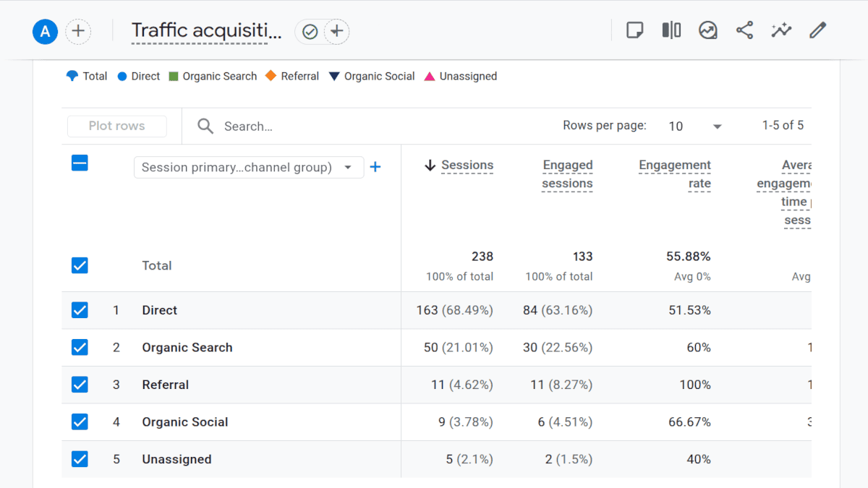Open the Insights magnifier icon
The height and width of the screenshot is (488, 868).
(x=707, y=30)
